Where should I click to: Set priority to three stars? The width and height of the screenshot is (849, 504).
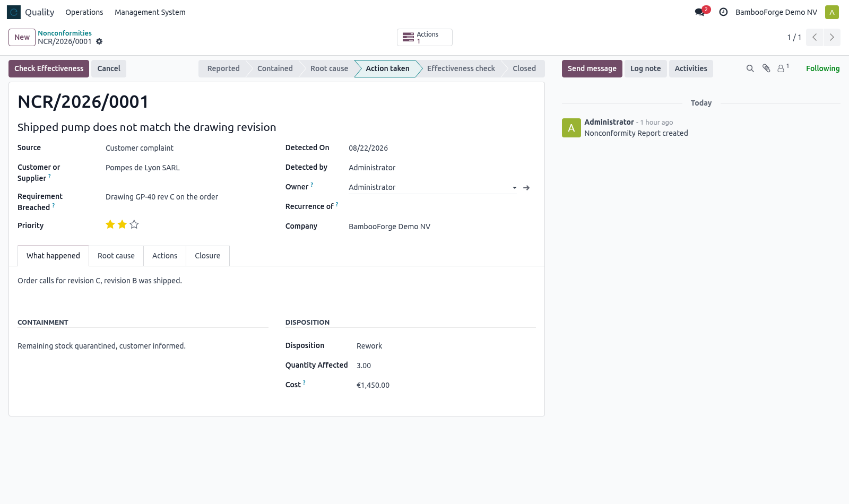click(134, 224)
